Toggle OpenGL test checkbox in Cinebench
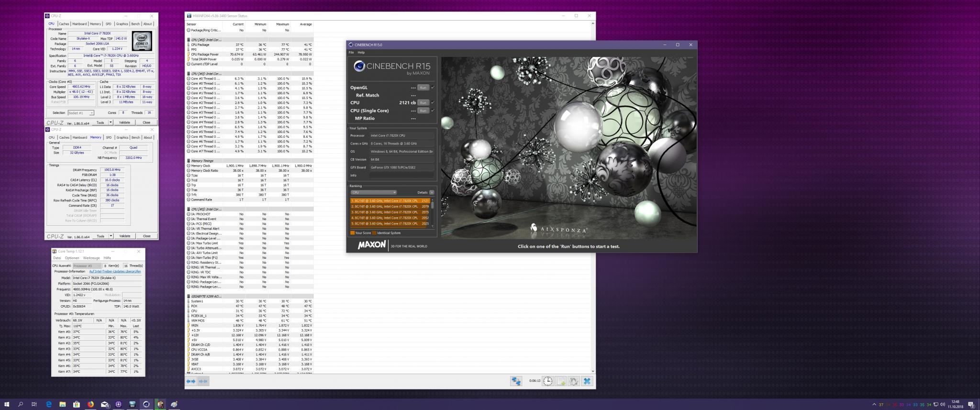 point(433,88)
